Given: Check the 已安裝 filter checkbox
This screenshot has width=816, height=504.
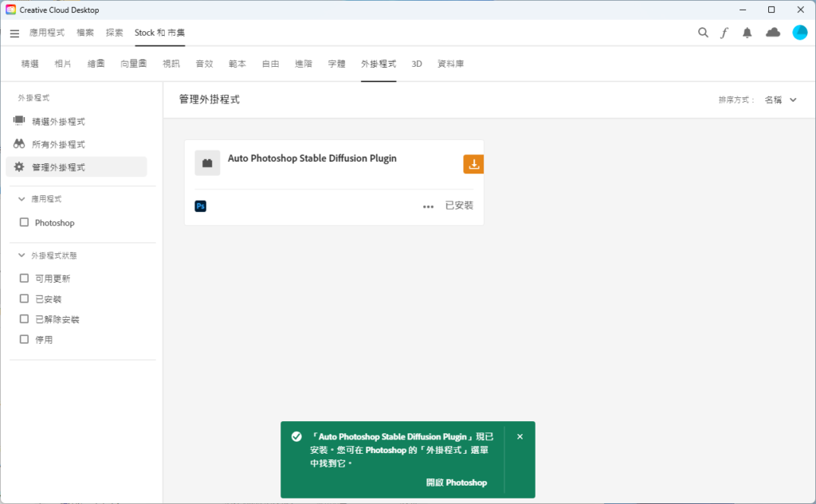Looking at the screenshot, I should pyautogui.click(x=24, y=299).
